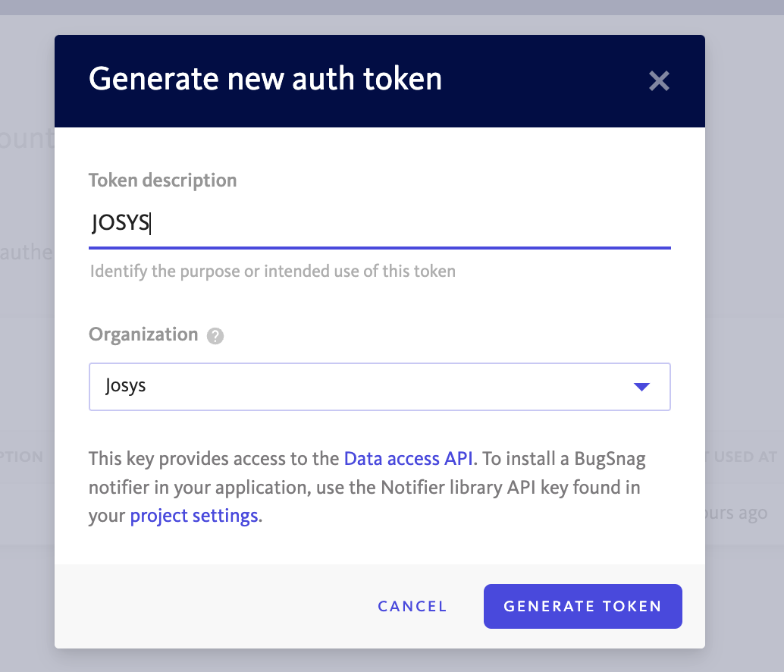Open the Organization select showing Josys
Image resolution: width=784 pixels, height=672 pixels.
pos(379,387)
